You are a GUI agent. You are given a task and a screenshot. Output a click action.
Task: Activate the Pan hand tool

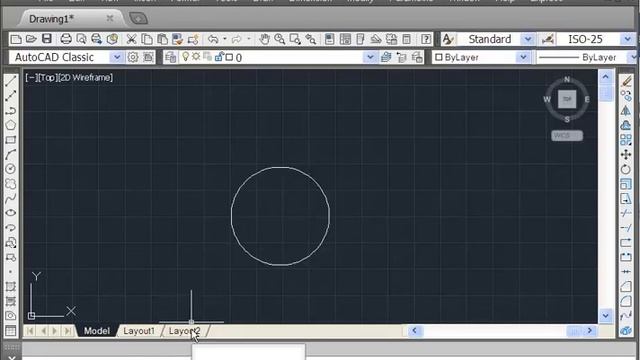click(x=264, y=39)
